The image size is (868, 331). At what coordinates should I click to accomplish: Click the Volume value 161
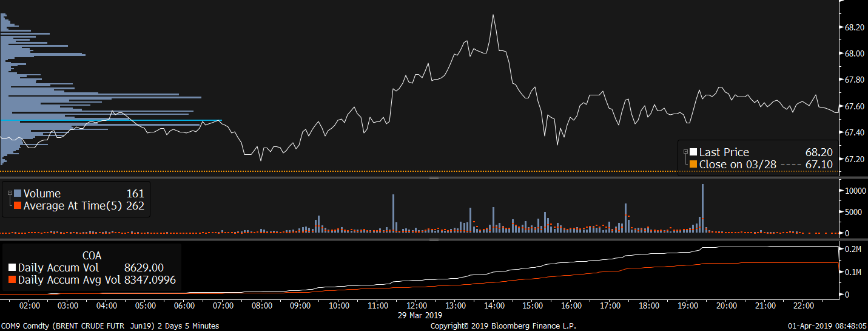(135, 194)
